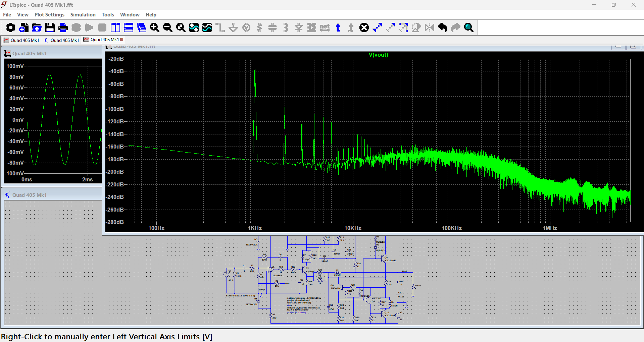Cascade windows using toolbar icon
Screen dimensions: 644x342
(142, 27)
